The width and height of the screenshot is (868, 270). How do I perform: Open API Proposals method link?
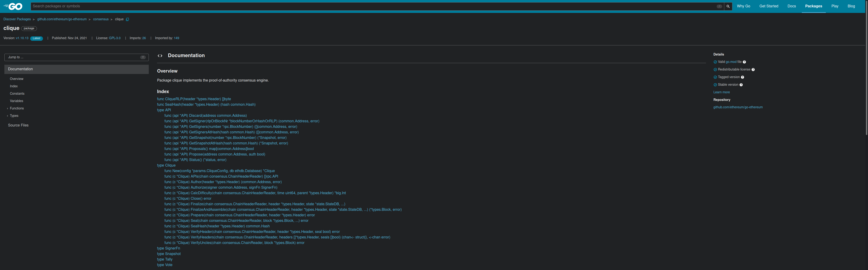click(209, 149)
